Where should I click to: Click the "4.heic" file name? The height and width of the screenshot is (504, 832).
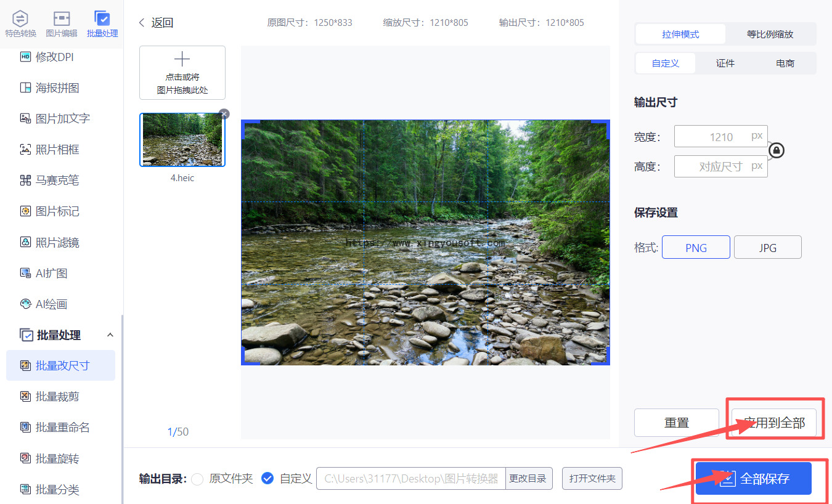point(182,178)
